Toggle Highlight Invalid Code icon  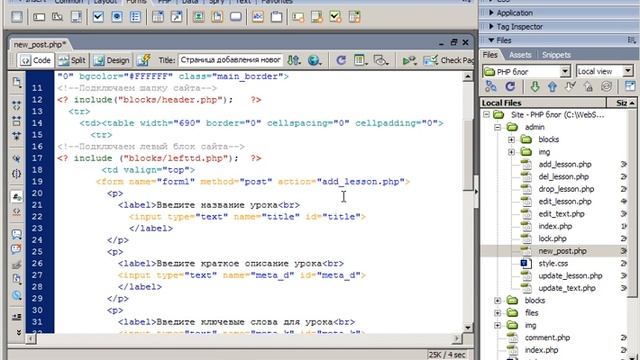coord(16,212)
